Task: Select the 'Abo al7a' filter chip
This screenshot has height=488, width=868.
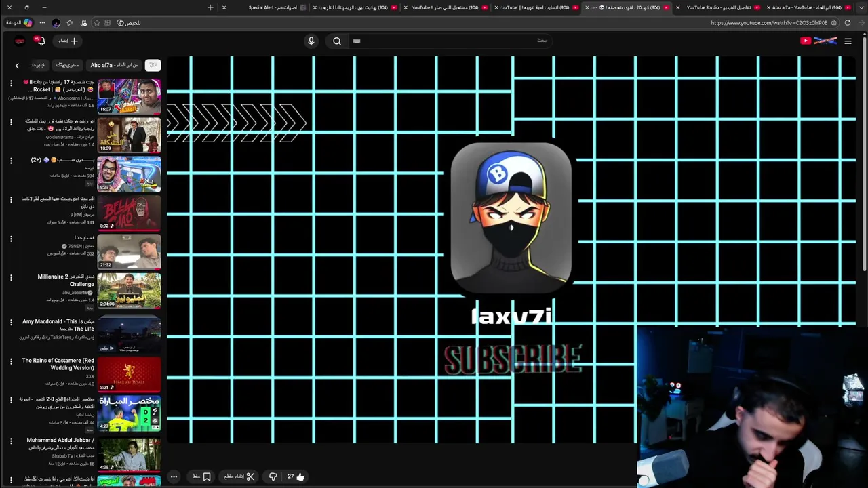Action: (x=114, y=65)
